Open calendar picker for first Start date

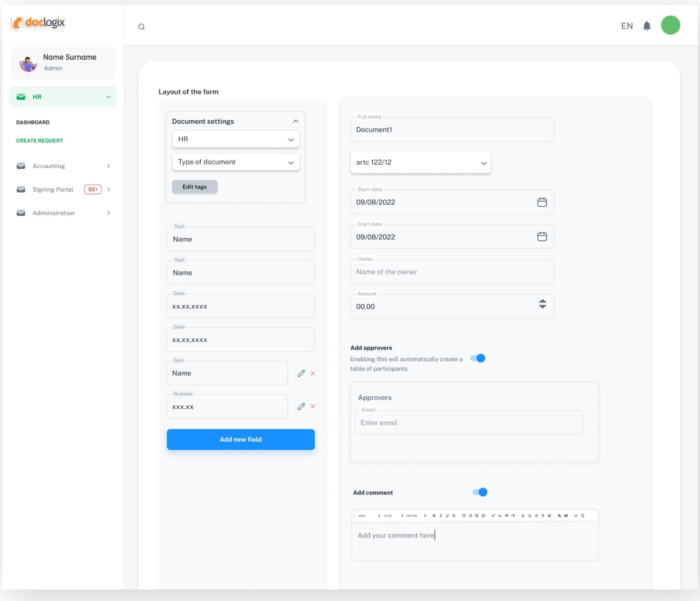(x=542, y=202)
